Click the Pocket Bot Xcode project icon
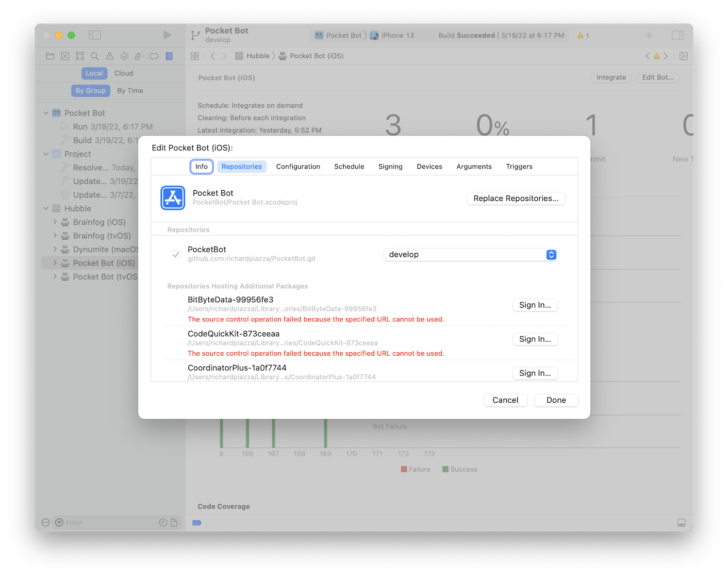 173,198
